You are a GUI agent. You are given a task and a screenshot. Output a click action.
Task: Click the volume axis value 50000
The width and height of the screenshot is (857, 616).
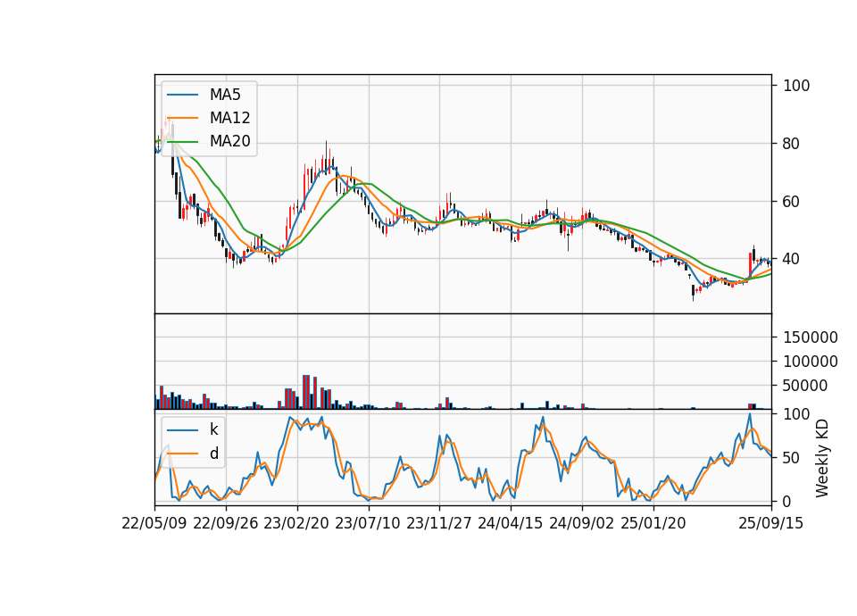click(805, 386)
